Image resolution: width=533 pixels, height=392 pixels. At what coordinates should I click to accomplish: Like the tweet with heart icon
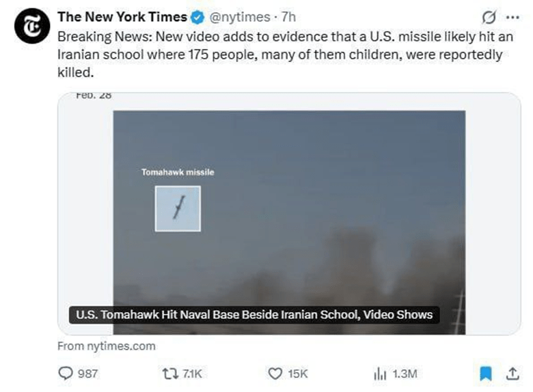(275, 373)
